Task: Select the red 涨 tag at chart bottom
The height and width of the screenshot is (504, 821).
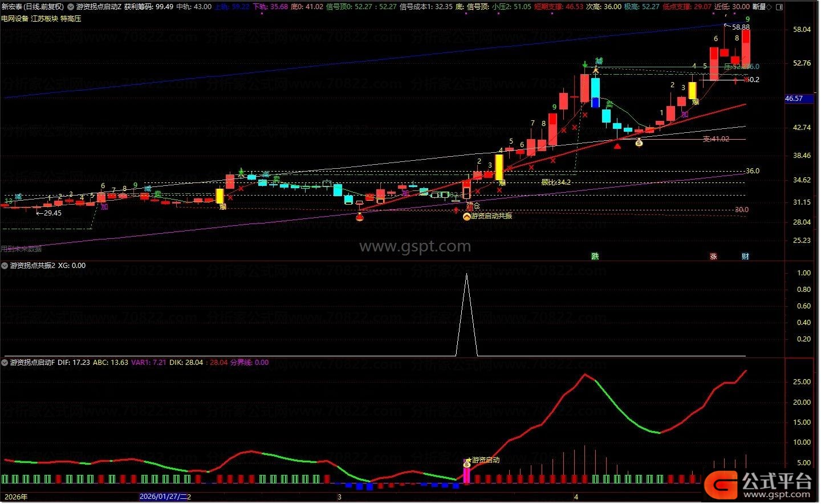Action: coord(713,257)
